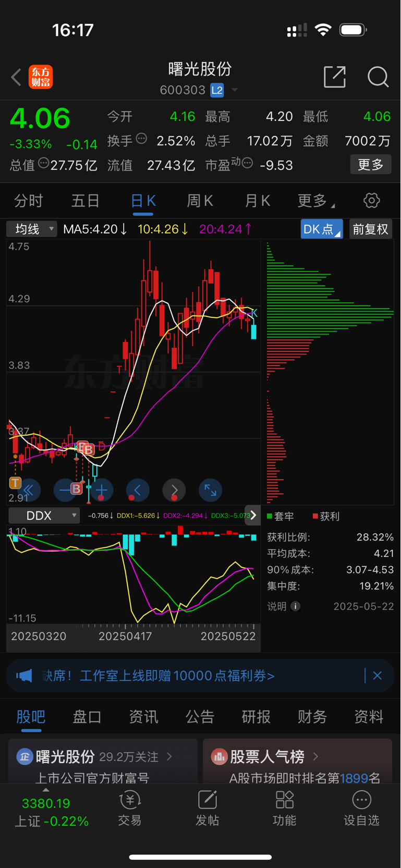Open the 均线 indicator dropdown
The height and width of the screenshot is (868, 401).
point(31,229)
